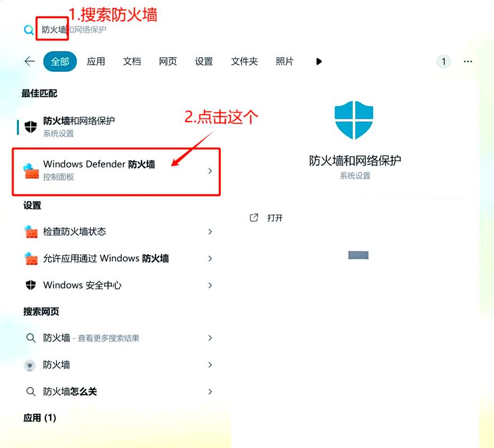This screenshot has height=448, width=494.
Task: Open Windows 安全中心 result
Action: (x=117, y=285)
